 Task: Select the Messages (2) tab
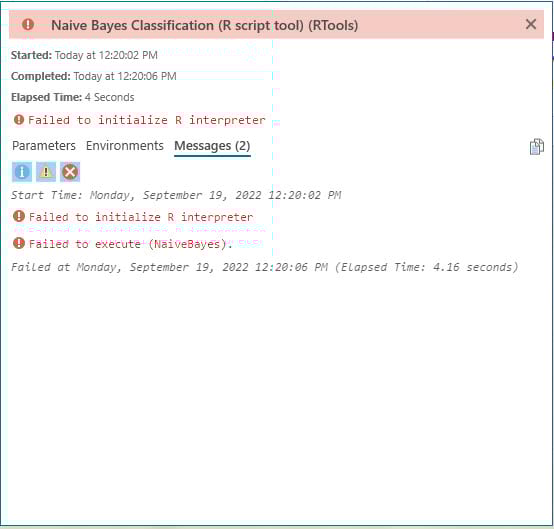click(x=212, y=146)
